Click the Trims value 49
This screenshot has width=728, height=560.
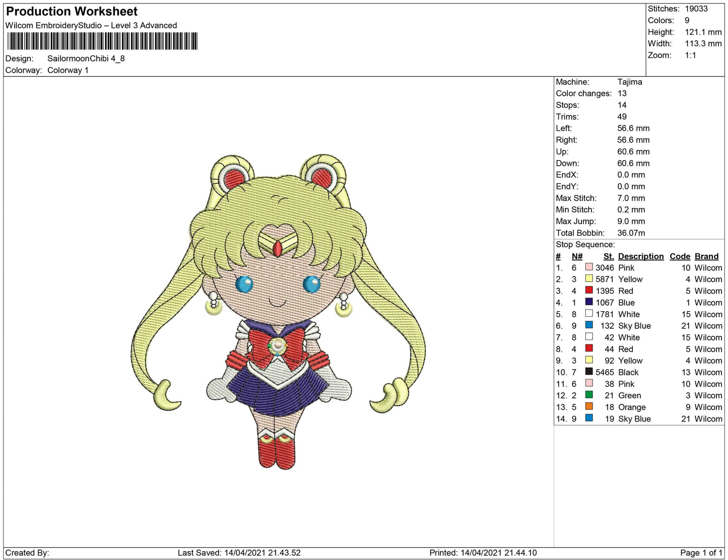tap(622, 116)
